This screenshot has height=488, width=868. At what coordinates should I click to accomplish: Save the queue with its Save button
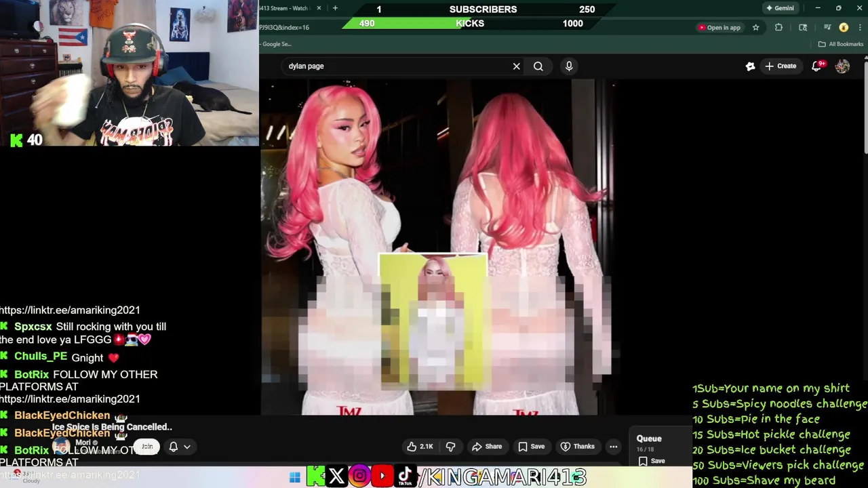click(652, 461)
